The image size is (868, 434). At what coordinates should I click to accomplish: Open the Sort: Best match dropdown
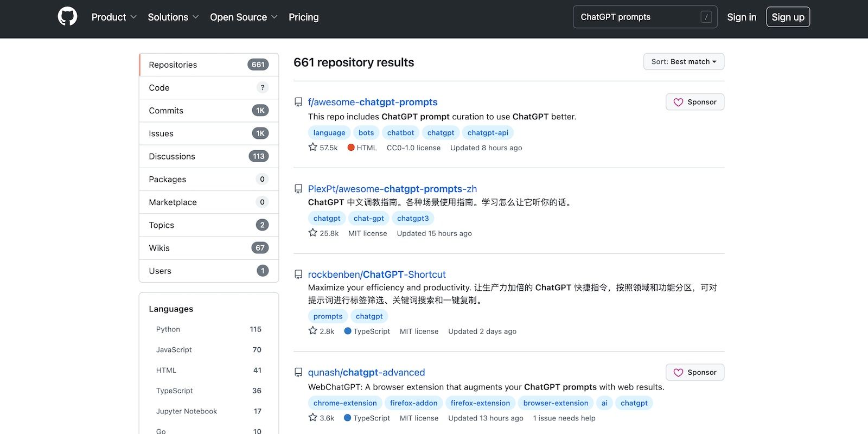(684, 61)
